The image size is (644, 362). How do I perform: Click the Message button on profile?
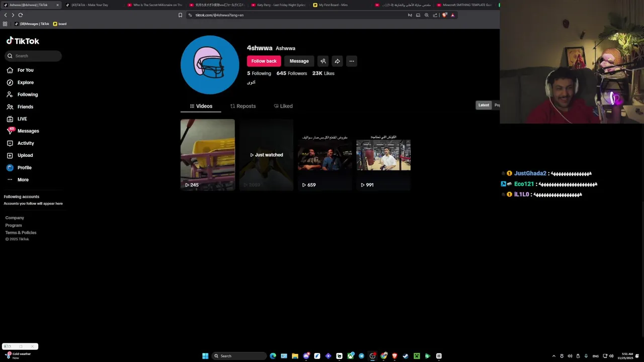coord(299,61)
